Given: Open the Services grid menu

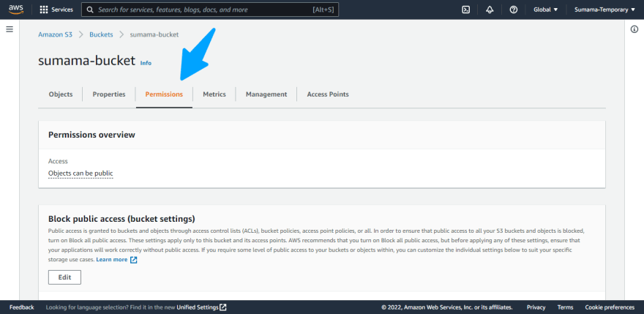Looking at the screenshot, I should 43,10.
